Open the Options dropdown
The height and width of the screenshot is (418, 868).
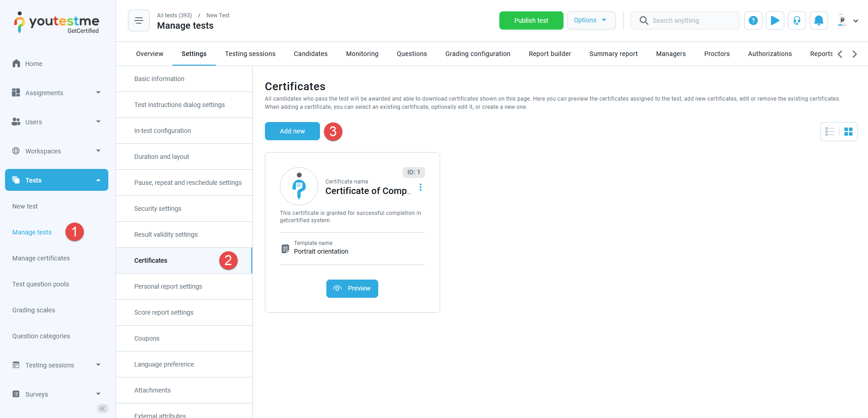click(x=591, y=20)
